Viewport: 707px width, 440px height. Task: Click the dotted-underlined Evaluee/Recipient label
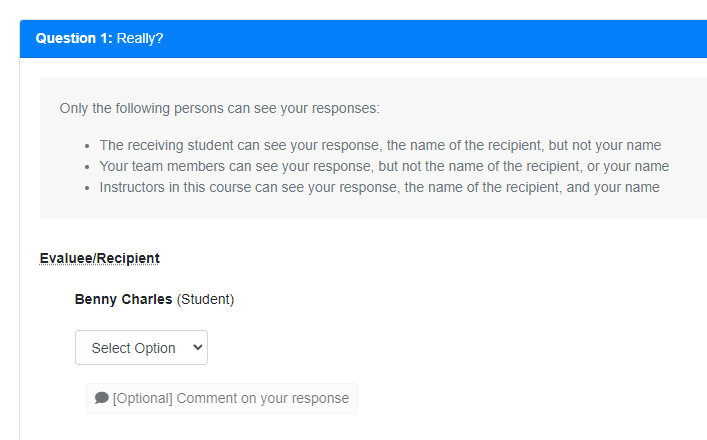pos(99,258)
